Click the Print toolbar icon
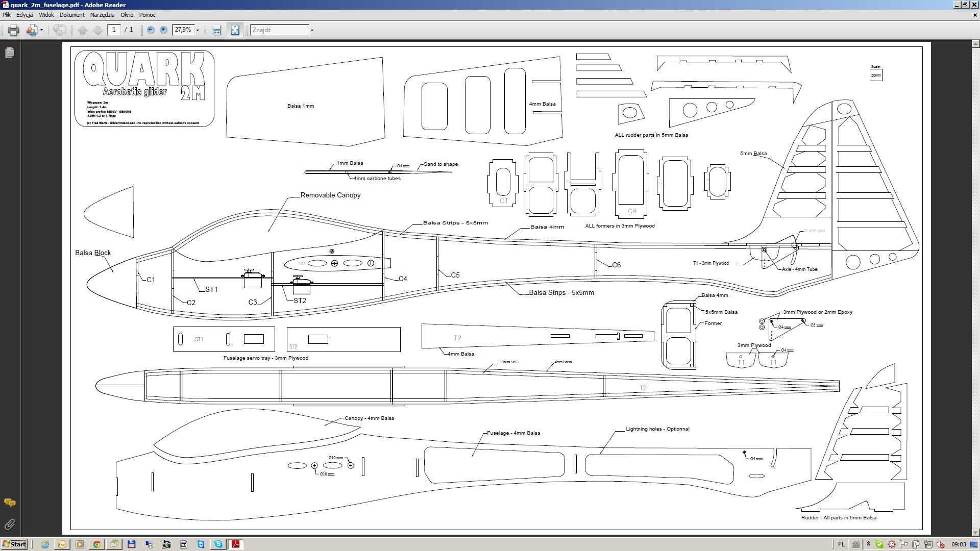Viewport: 980px width, 551px height. 14,30
